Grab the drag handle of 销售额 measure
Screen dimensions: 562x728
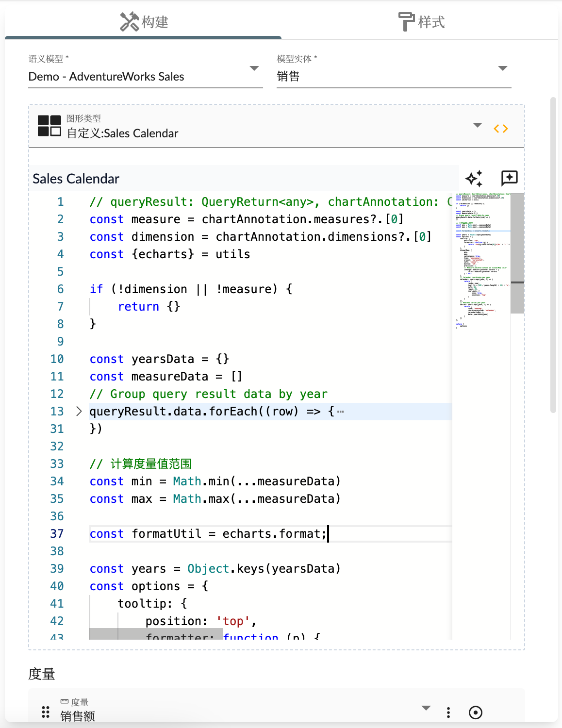tap(46, 712)
